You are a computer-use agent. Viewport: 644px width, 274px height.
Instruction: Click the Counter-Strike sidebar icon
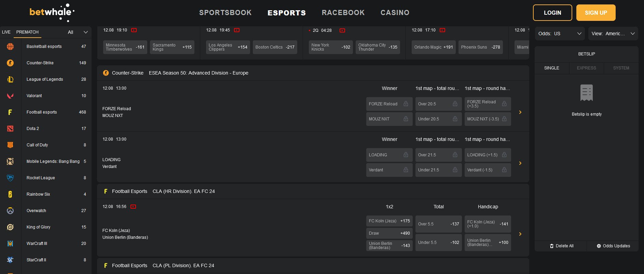tap(10, 63)
